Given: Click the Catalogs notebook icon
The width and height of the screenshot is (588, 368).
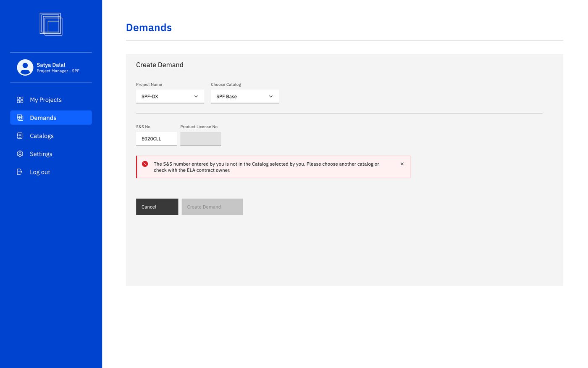Looking at the screenshot, I should 20,136.
